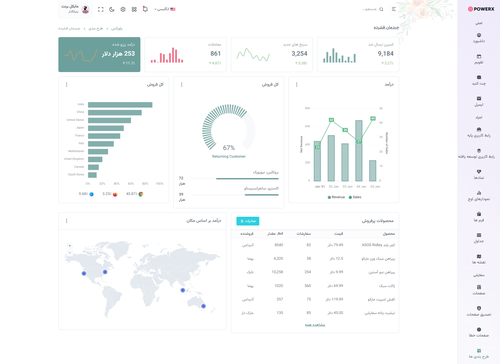Open three-dot menu on revenue chart card

coord(297,85)
